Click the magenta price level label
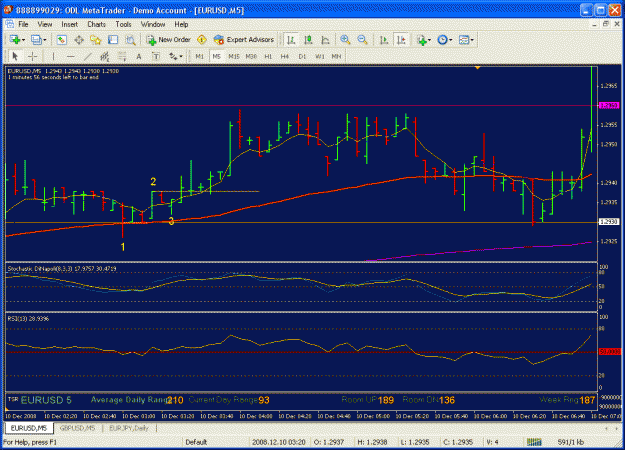 609,106
